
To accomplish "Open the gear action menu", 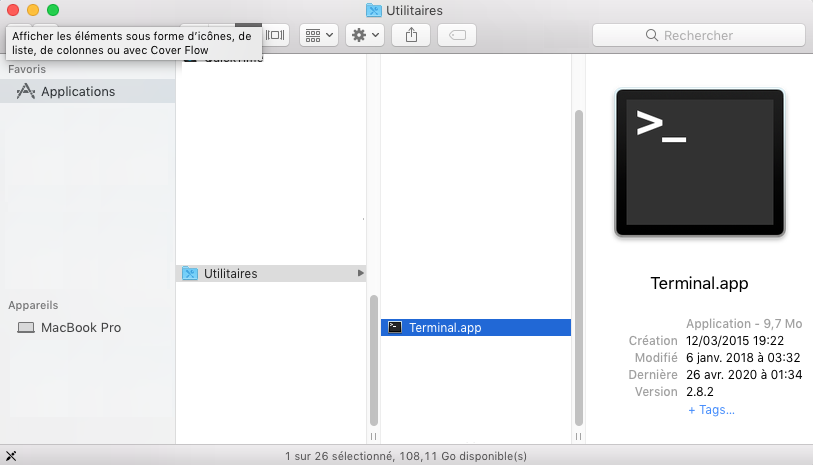I will pos(365,35).
